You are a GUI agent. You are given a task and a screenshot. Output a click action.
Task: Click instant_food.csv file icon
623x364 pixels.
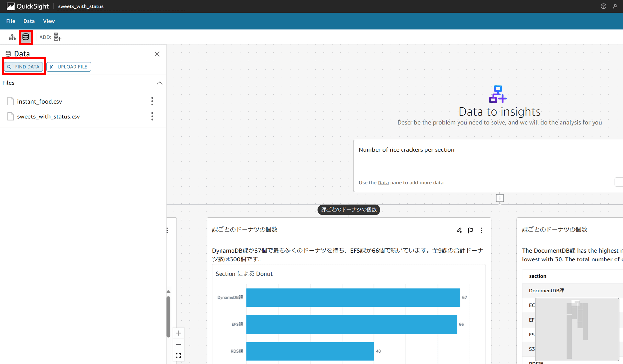click(x=11, y=101)
